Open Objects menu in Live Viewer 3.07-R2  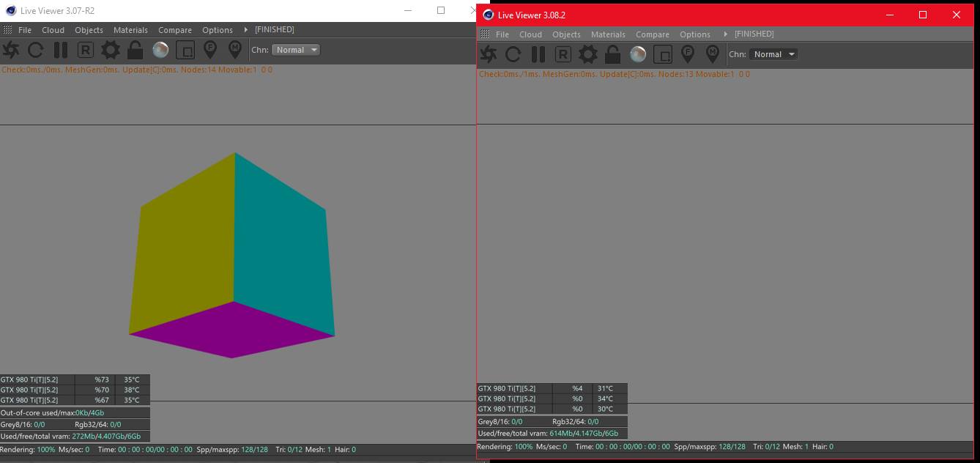[89, 30]
